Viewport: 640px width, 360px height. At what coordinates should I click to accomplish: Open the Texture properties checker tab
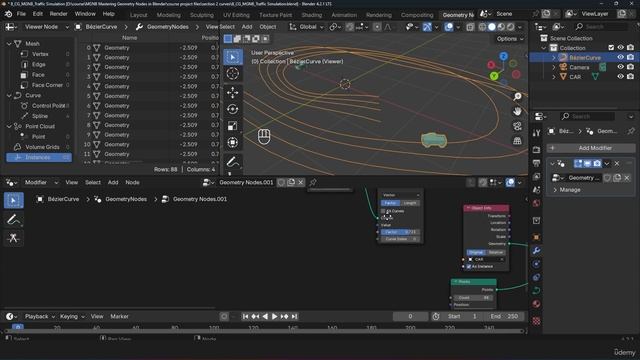[536, 321]
